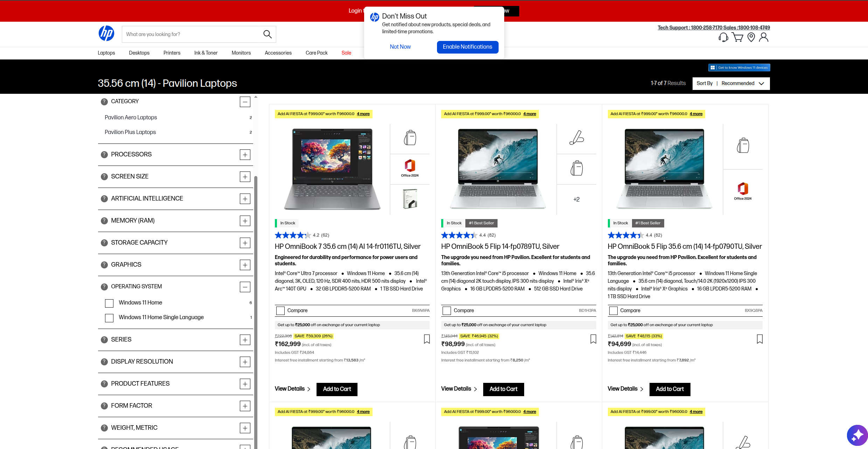
Task: Collapse the OPERATING SYSTEM filter section
Action: [x=245, y=287]
